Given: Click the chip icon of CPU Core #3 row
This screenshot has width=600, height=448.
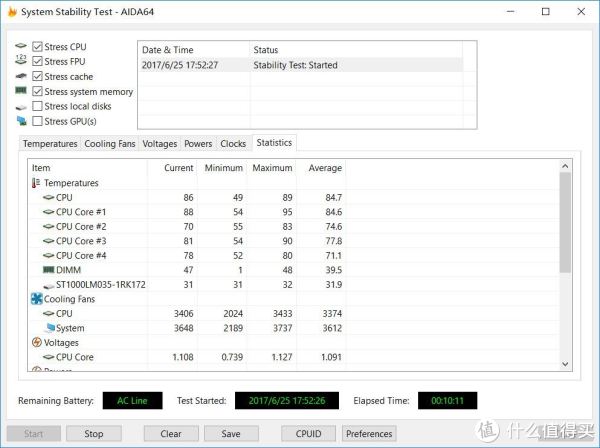Looking at the screenshot, I should click(49, 241).
